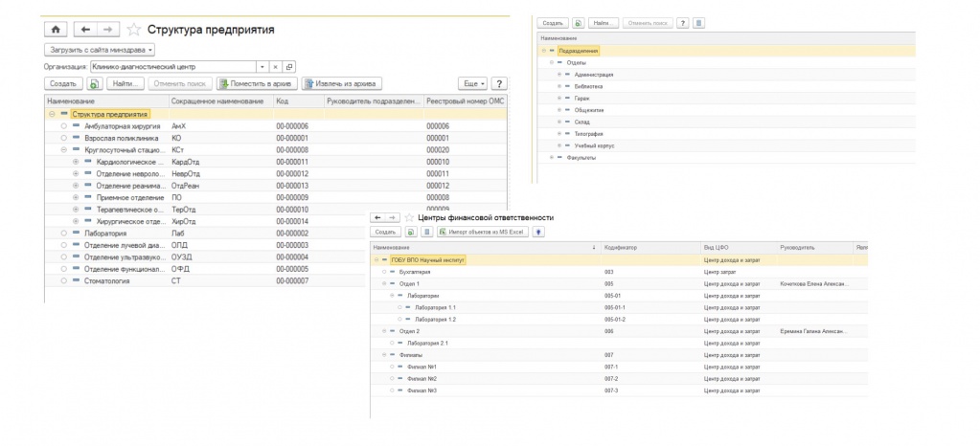The height and width of the screenshot is (446, 980).
Task: Collapse Круглосуточный стационар node
Action: (x=64, y=150)
